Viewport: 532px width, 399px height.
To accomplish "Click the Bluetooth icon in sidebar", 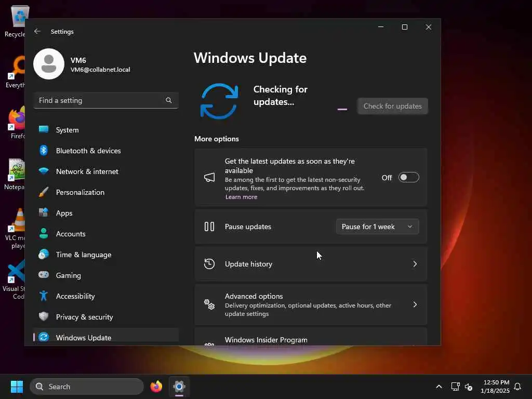I will [44, 150].
